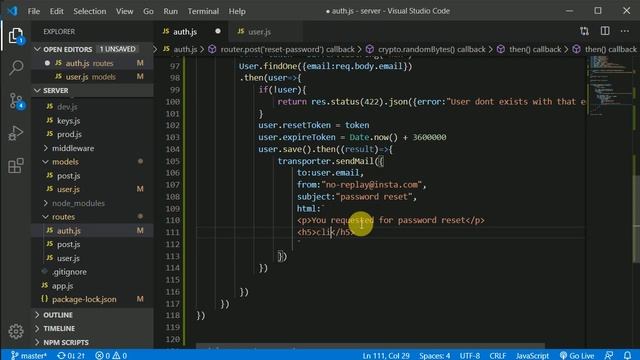Open the View menu

click(x=124, y=11)
